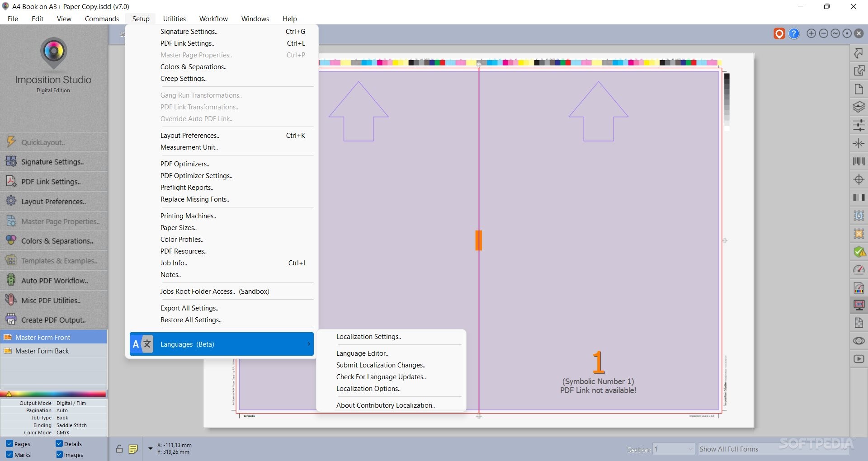Open the Workflow menu

point(213,19)
